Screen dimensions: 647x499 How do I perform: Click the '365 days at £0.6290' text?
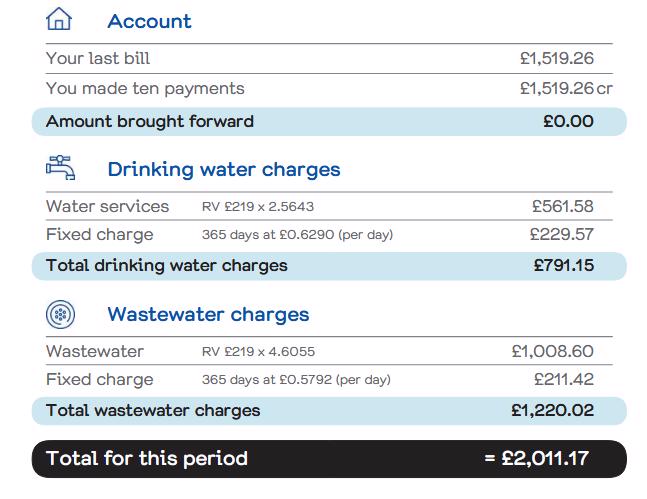tap(298, 235)
